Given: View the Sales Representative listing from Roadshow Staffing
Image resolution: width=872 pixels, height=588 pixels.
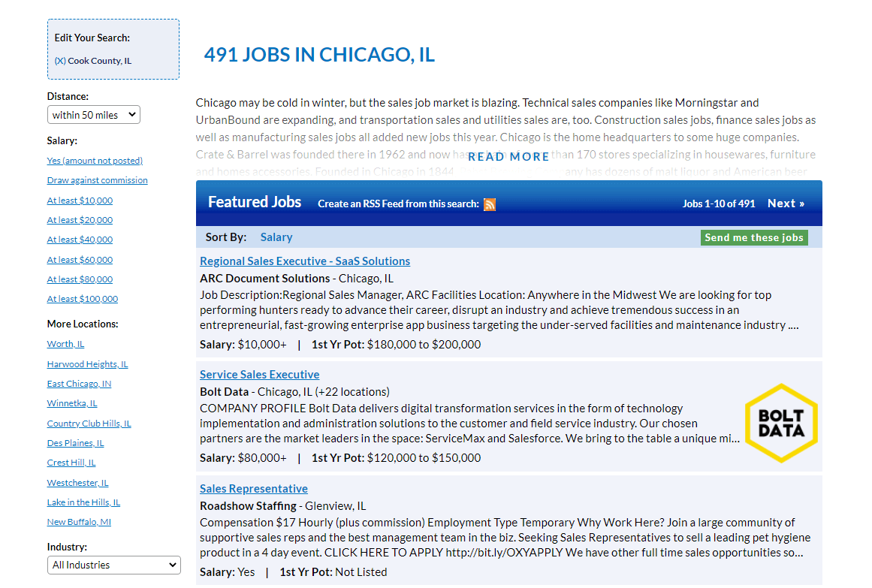Looking at the screenshot, I should click(253, 488).
